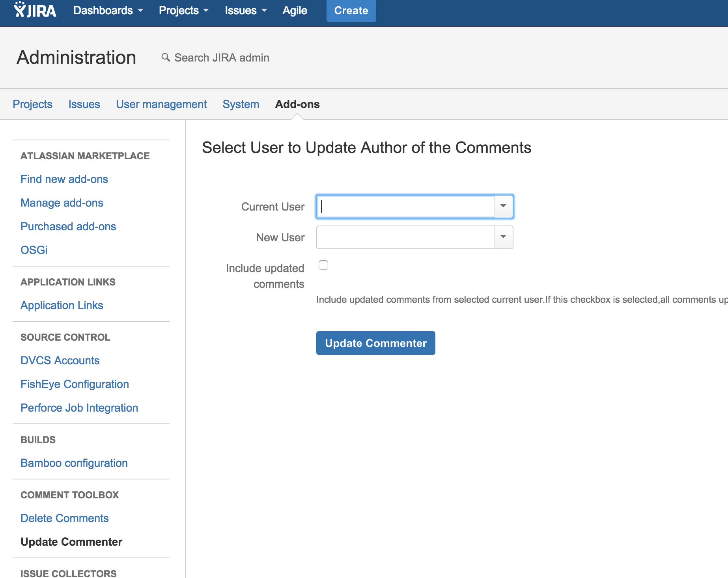
Task: Open Manage add-ons
Action: pyautogui.click(x=62, y=203)
